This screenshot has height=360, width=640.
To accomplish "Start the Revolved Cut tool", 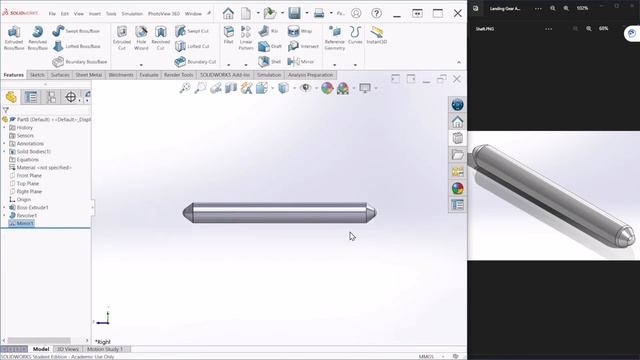I will tap(160, 38).
